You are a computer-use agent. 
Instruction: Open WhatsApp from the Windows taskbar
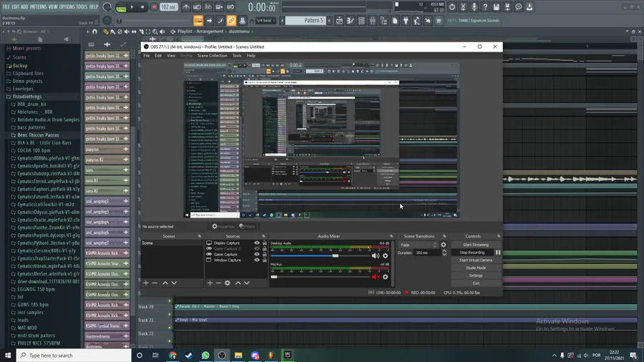point(205,356)
